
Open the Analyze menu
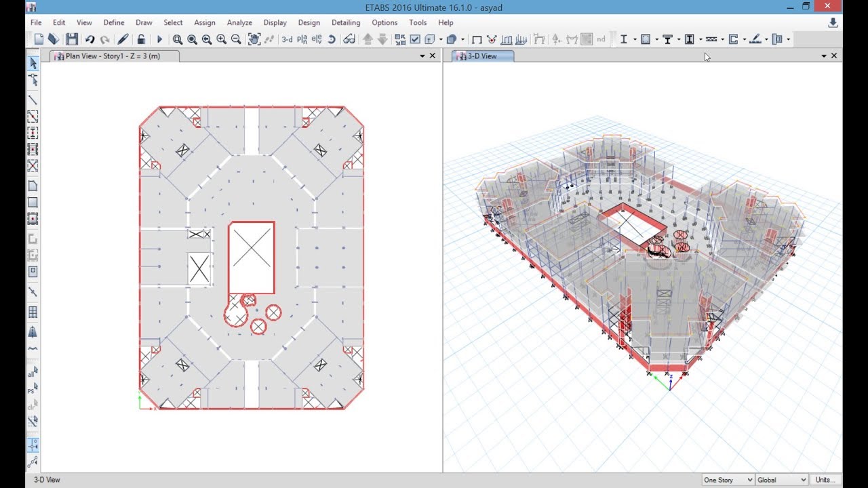click(x=239, y=22)
